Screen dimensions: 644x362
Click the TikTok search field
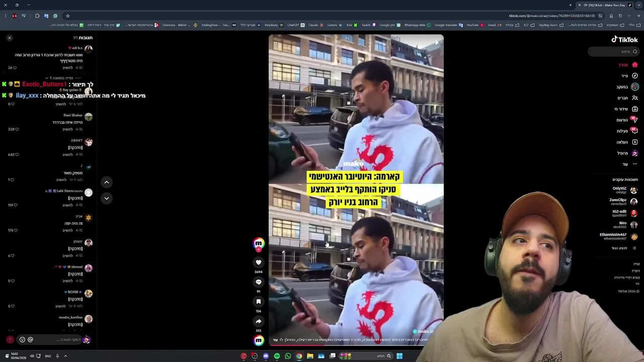(x=613, y=51)
